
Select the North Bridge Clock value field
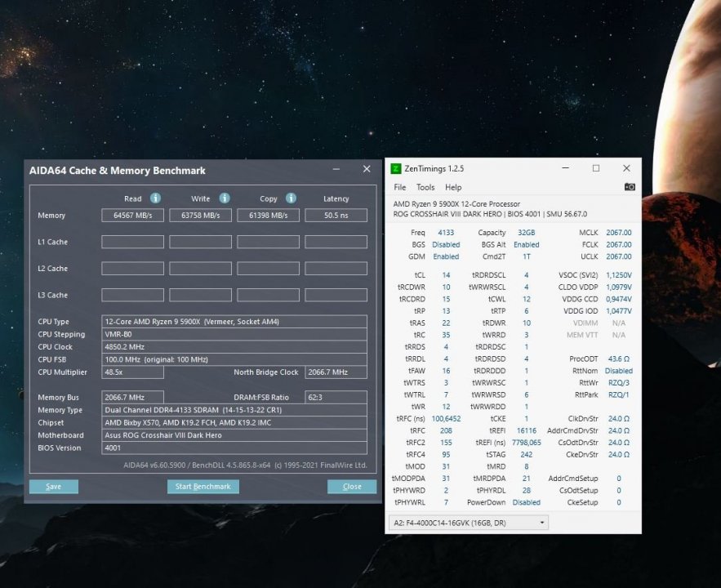[x=335, y=372]
